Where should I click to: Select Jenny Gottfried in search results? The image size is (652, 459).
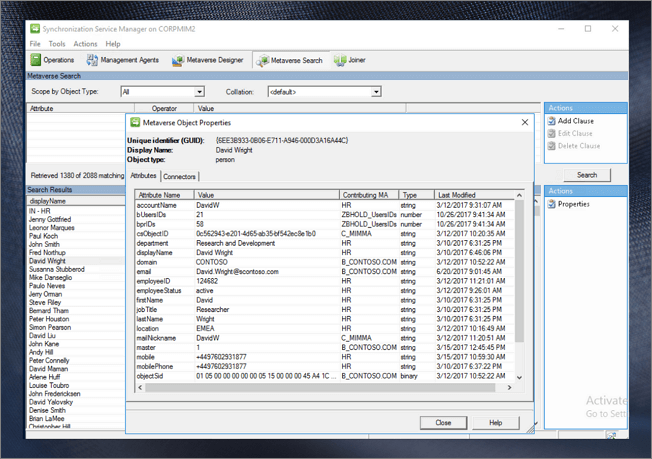click(50, 220)
